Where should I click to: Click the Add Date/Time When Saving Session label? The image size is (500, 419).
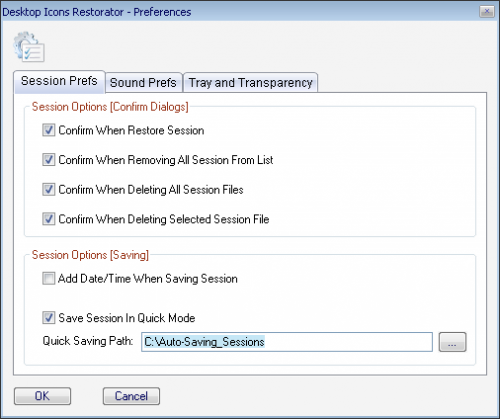point(148,279)
